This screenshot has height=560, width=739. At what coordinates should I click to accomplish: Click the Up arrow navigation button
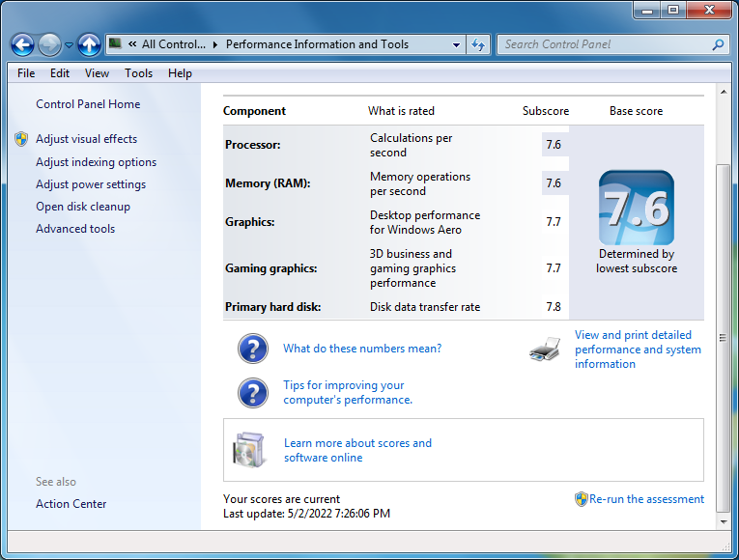pos(89,44)
